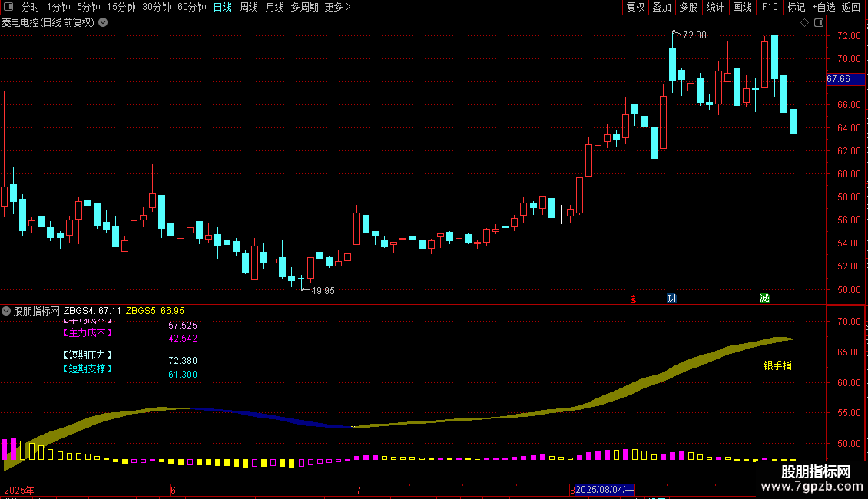
Task: Open dropdown beside 菱电电控 chart title
Action: (x=103, y=23)
